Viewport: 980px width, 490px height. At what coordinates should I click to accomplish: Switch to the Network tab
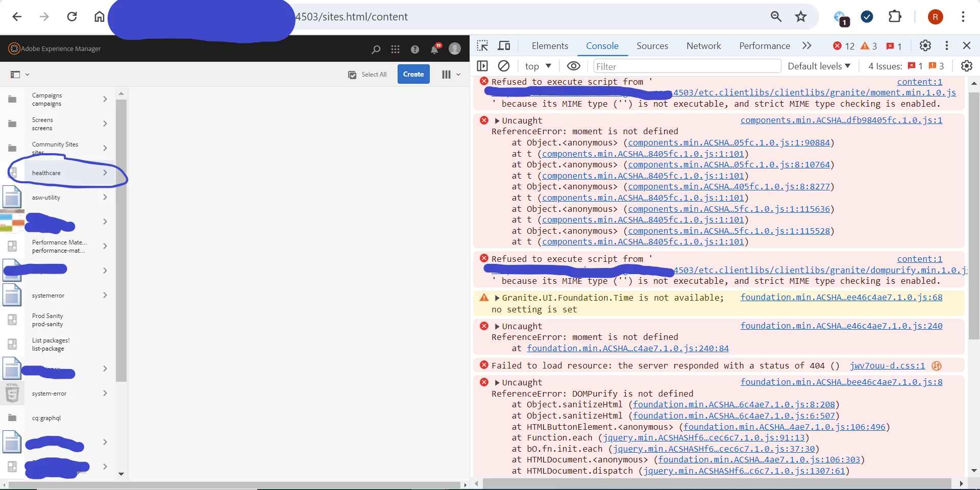pos(704,46)
